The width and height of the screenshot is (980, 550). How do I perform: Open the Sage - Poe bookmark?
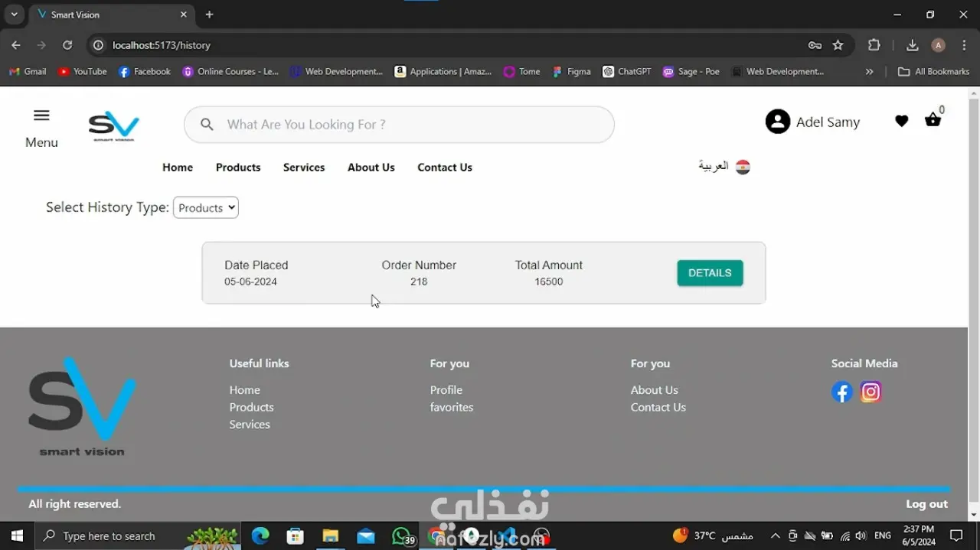pyautogui.click(x=691, y=71)
